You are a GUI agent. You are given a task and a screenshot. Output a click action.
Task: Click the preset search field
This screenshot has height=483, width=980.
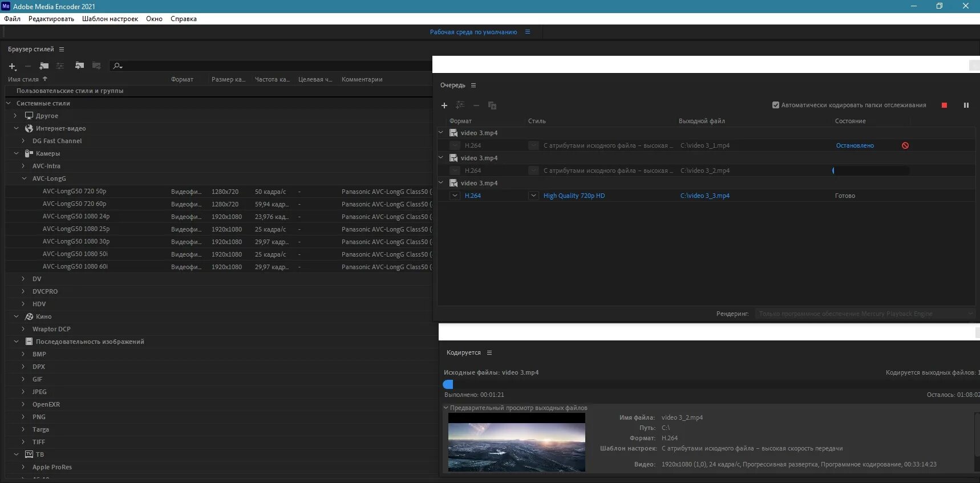[x=270, y=66]
